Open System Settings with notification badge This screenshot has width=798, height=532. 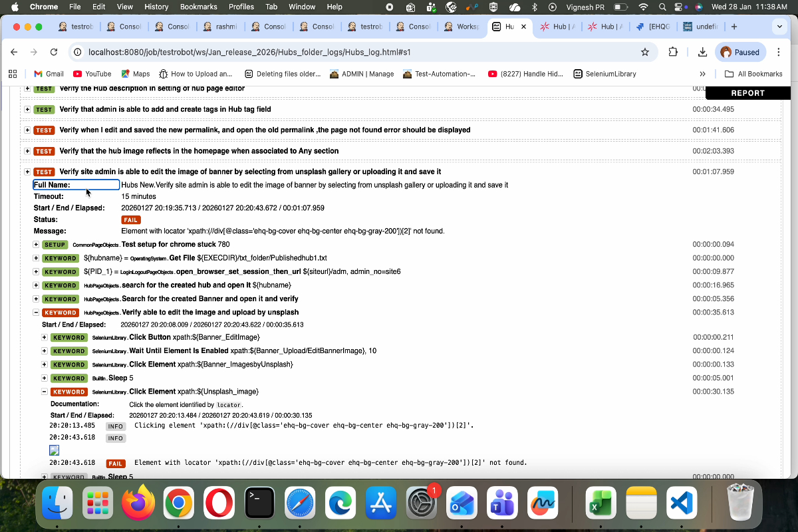tap(422, 503)
